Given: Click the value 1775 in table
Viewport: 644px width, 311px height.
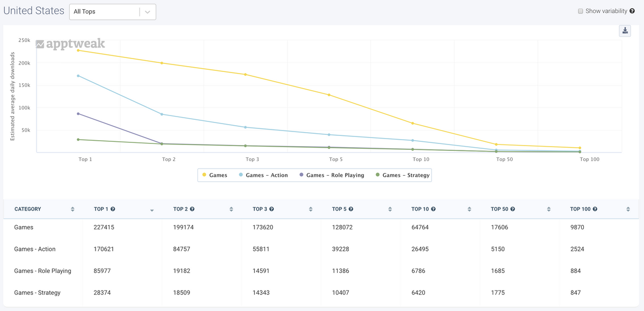Looking at the screenshot, I should pyautogui.click(x=498, y=293).
